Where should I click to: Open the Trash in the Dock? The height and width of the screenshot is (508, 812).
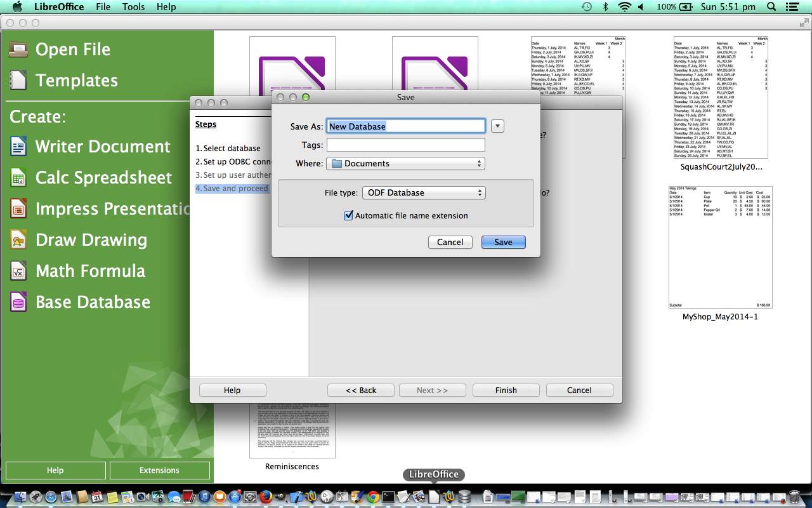click(x=794, y=497)
